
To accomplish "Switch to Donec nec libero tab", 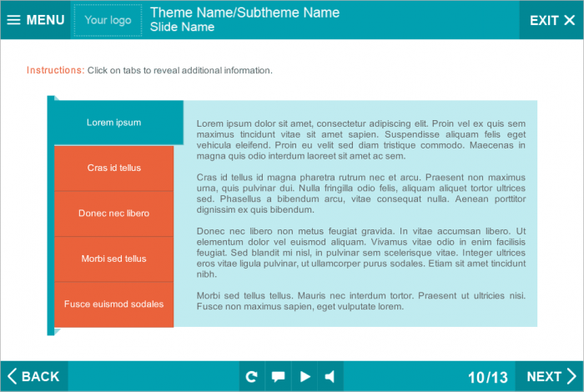I will [114, 214].
